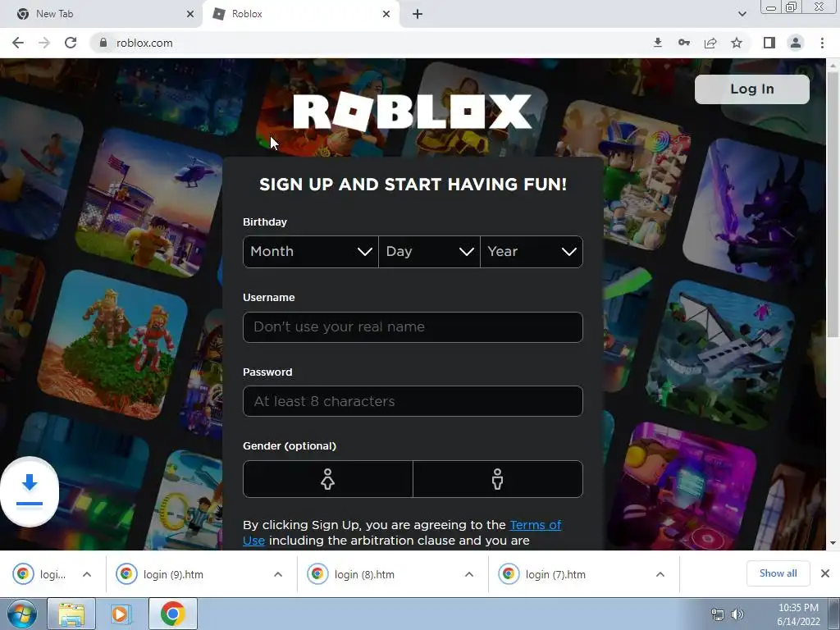Image resolution: width=840 pixels, height=630 pixels.
Task: Close the downloads bar
Action: (825, 573)
